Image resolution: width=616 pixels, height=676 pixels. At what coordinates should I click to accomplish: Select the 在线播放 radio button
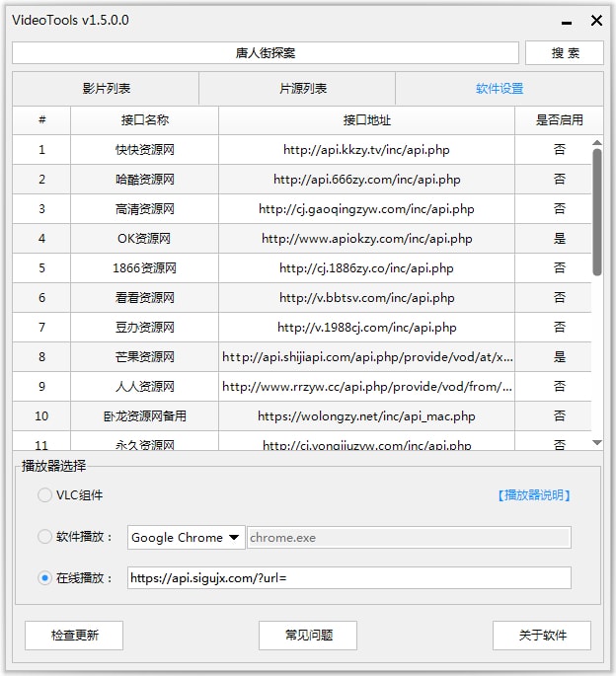[44, 577]
